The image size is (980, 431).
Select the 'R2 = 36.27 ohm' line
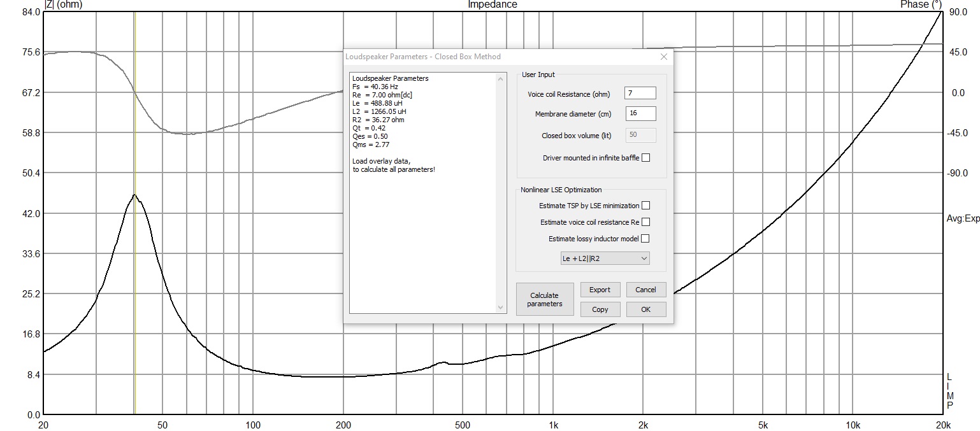coord(378,120)
